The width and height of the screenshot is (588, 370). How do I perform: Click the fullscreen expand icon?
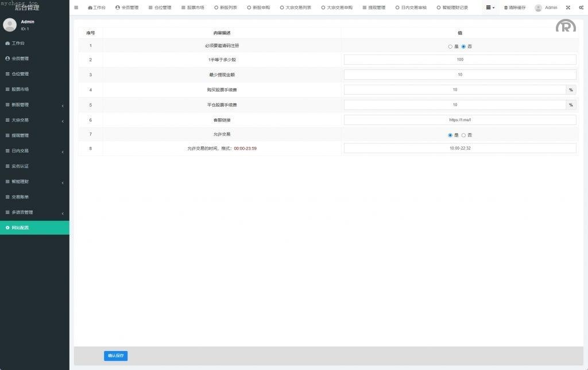pyautogui.click(x=568, y=7)
